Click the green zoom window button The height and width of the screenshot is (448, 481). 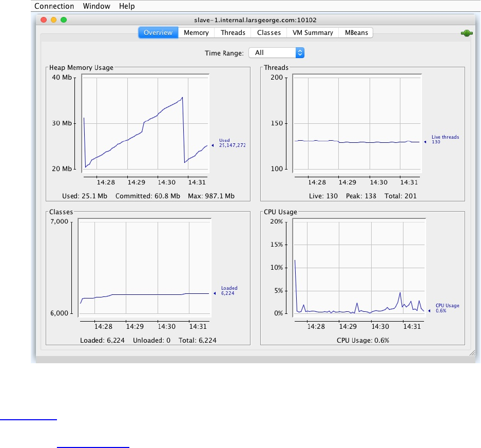pyautogui.click(x=64, y=20)
